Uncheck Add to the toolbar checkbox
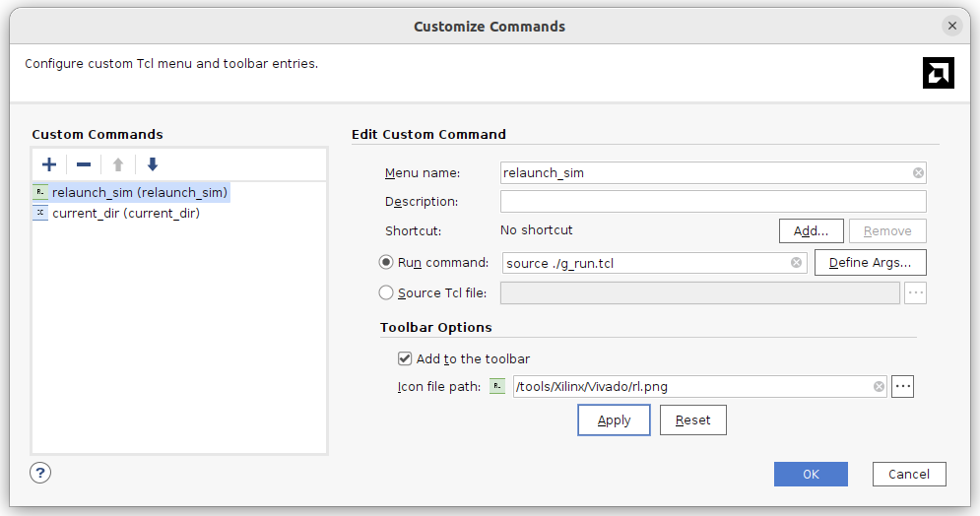 coord(405,359)
